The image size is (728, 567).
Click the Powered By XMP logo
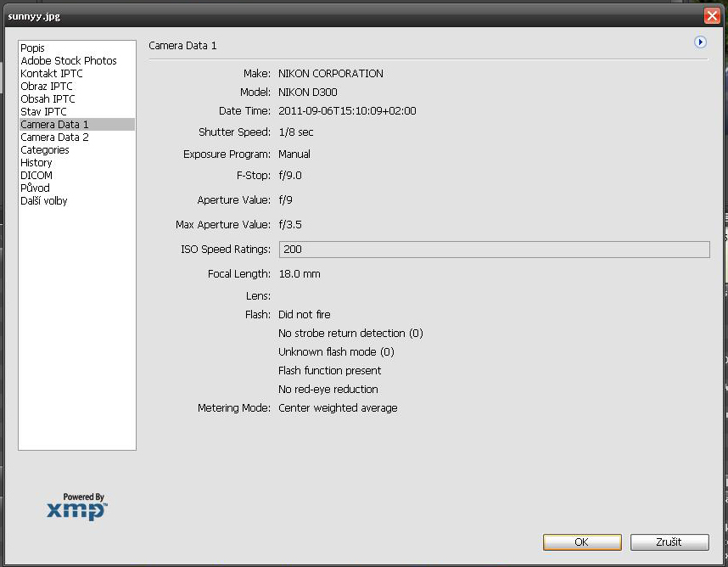(77, 507)
